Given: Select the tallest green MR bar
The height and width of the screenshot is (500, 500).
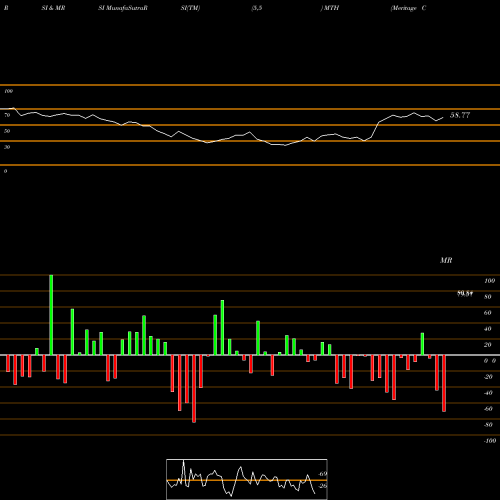Looking at the screenshot, I should (x=51, y=315).
